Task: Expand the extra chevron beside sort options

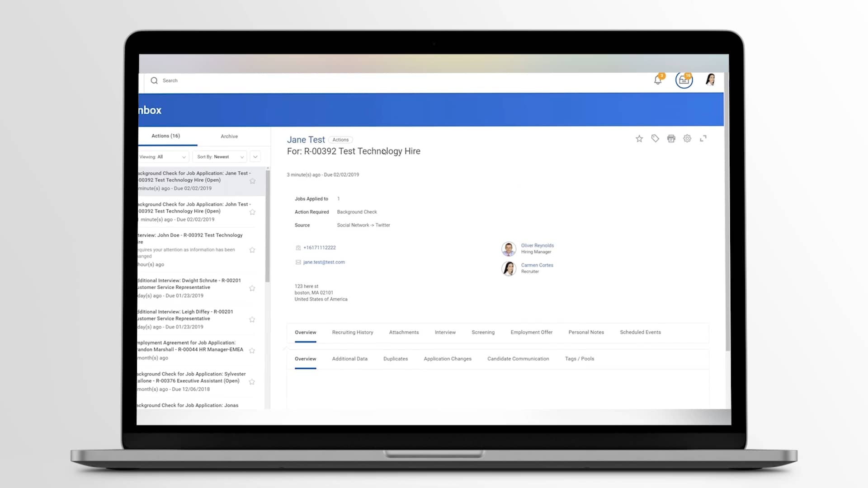Action: [x=255, y=156]
